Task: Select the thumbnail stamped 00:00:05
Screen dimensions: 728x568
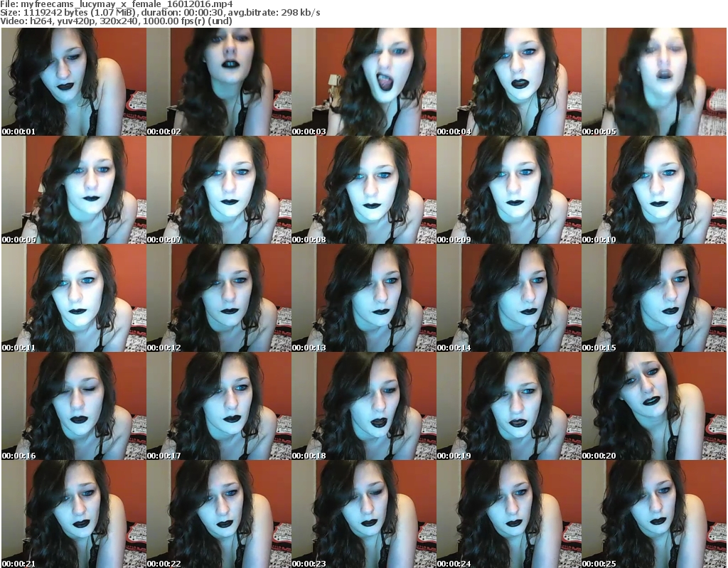Action: click(x=654, y=82)
